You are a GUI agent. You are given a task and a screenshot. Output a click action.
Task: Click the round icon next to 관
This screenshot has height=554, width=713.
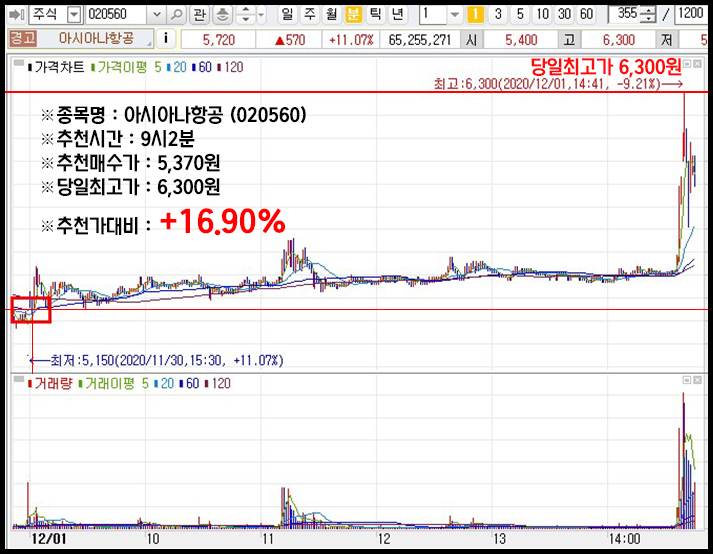coord(222,15)
